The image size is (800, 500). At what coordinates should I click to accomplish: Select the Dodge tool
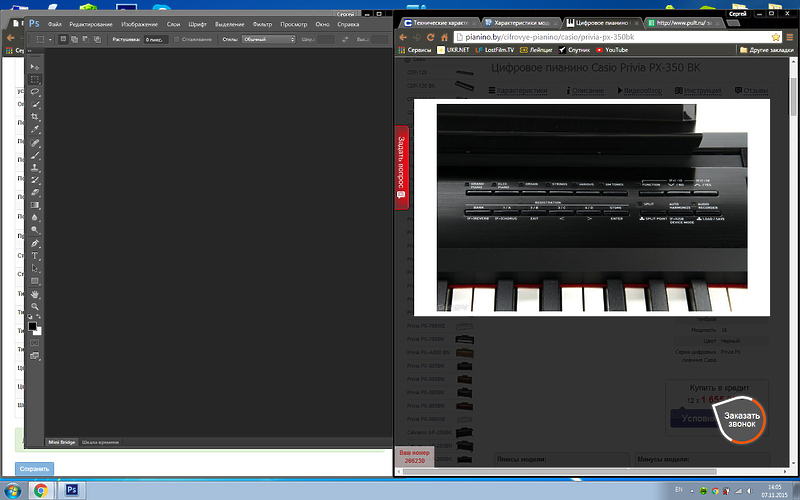(x=35, y=230)
